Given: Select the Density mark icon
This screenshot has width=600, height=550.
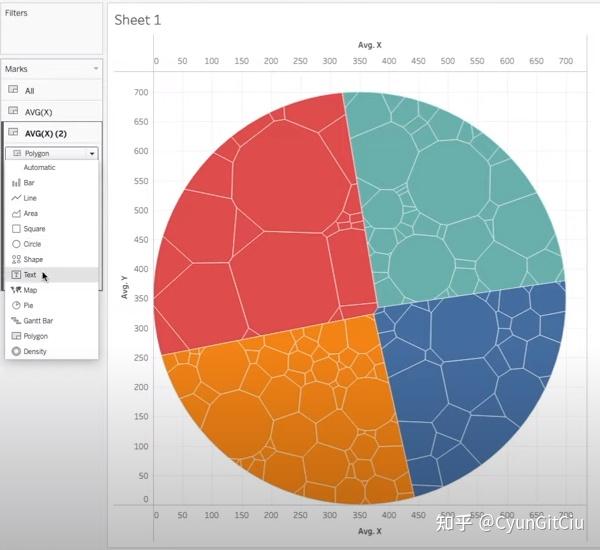Looking at the screenshot, I should tap(16, 351).
